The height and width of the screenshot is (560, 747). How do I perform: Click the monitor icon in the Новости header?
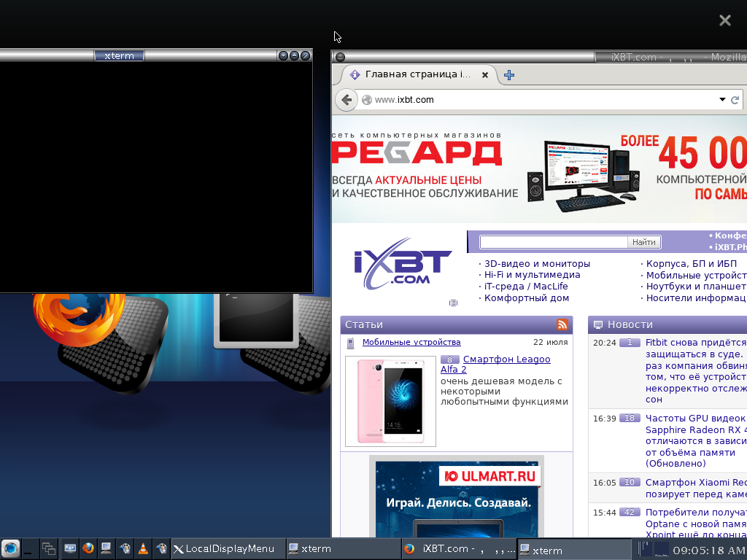pyautogui.click(x=598, y=324)
